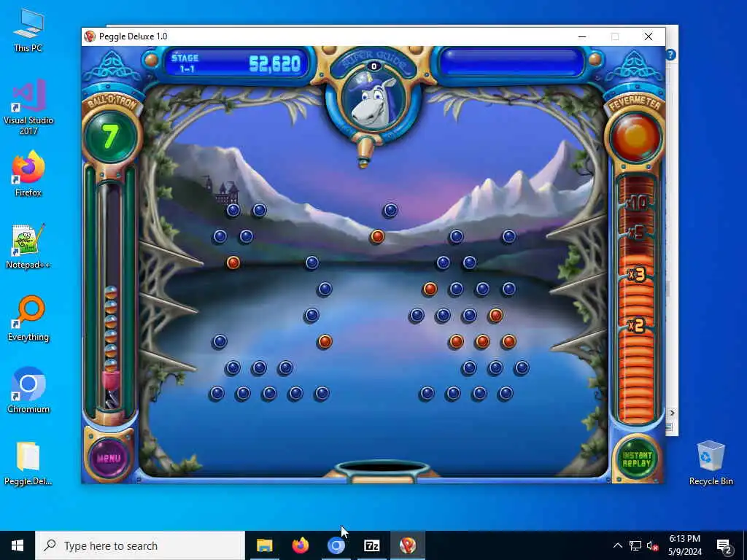This screenshot has height=560, width=747.
Task: Select the Visual Studio 2017 desktop shortcut
Action: point(28,108)
